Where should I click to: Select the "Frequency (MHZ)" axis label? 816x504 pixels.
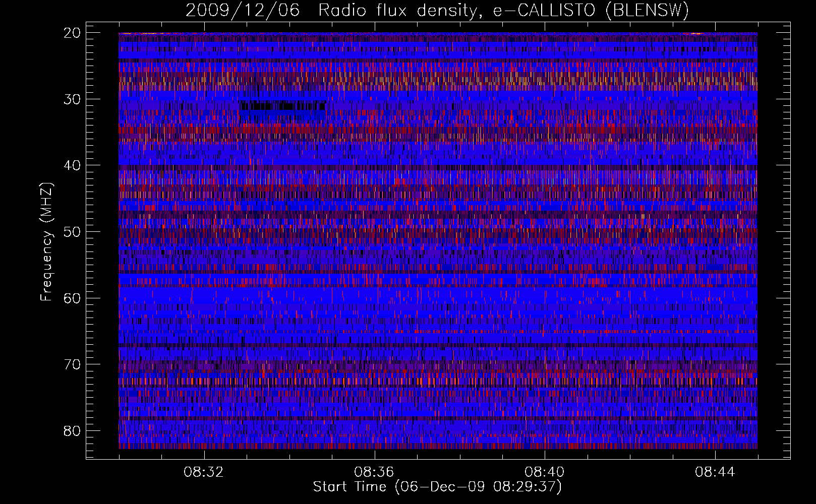point(46,242)
